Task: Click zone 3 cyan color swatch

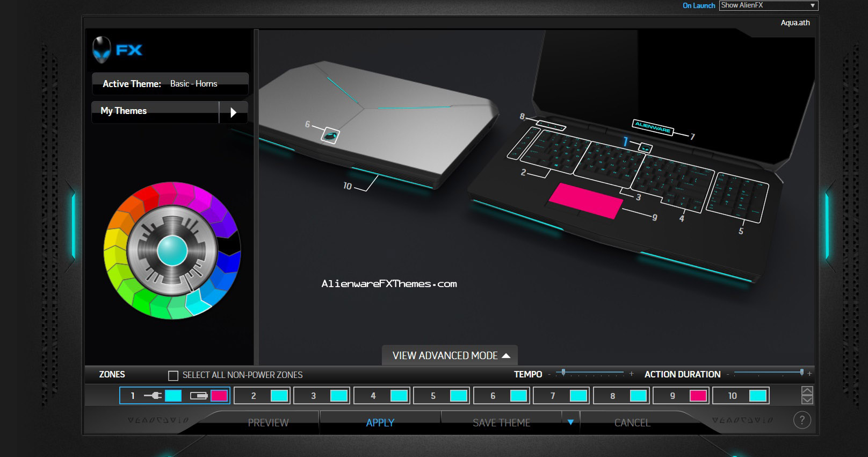Action: coord(339,396)
